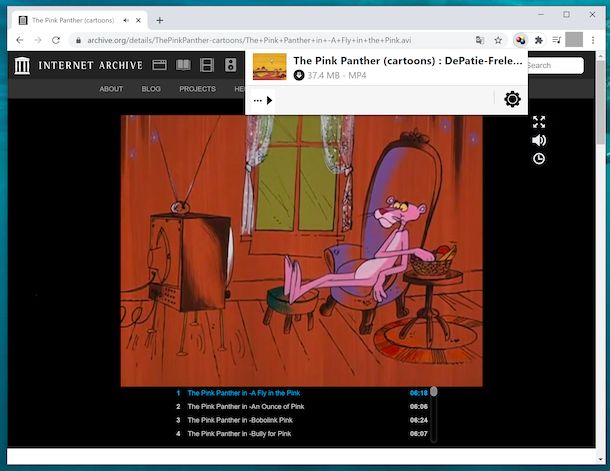Screen dimensions: 610x471
Task: Click the clock playback speed icon
Action: click(x=539, y=159)
